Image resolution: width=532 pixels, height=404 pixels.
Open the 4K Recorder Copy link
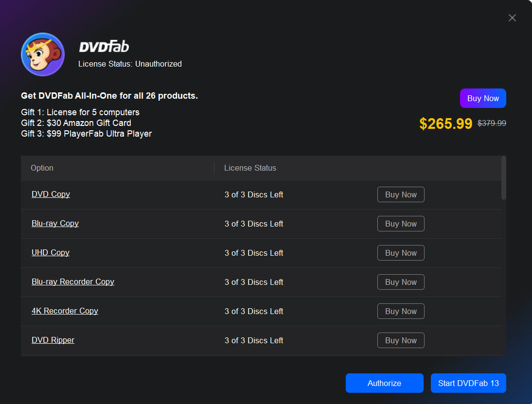[65, 311]
